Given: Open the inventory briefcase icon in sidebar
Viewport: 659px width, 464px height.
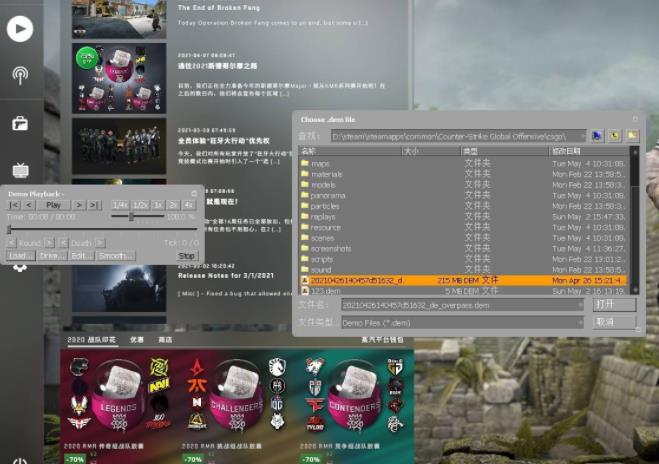Looking at the screenshot, I should [x=20, y=124].
